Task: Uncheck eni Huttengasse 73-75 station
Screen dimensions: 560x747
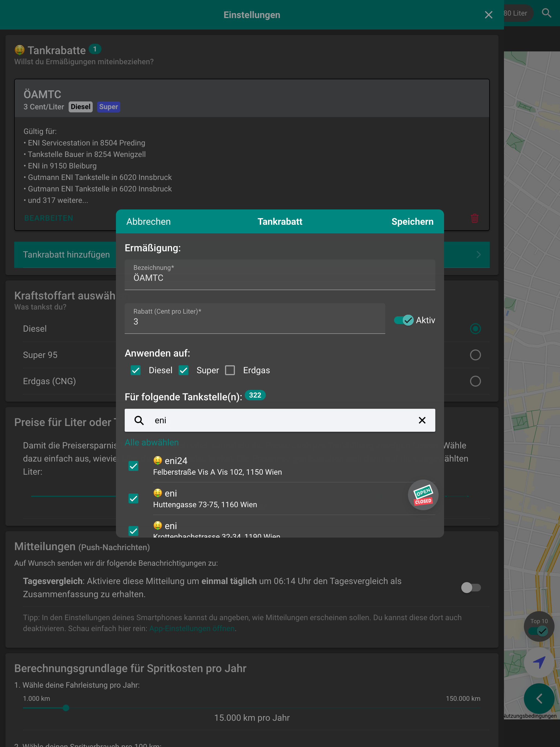Action: (134, 498)
